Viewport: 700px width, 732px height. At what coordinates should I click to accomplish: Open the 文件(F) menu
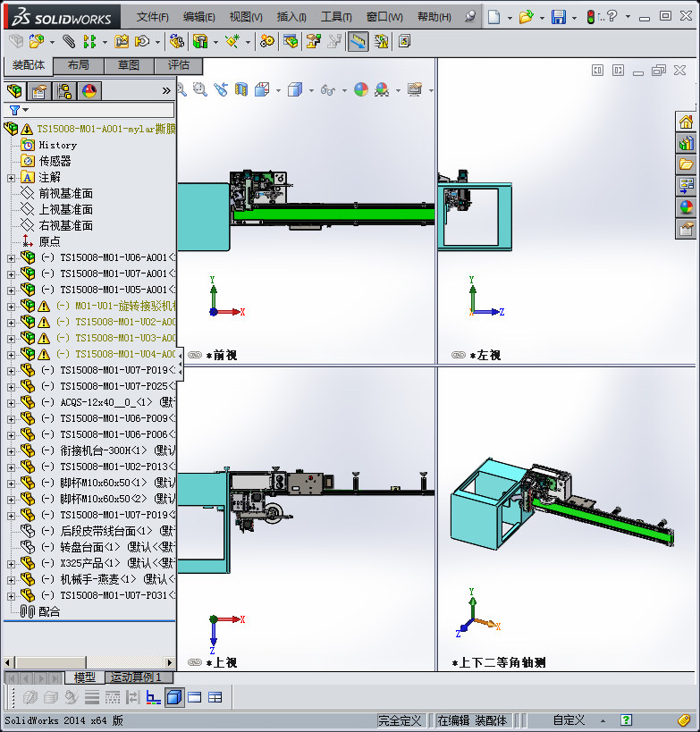tap(152, 17)
